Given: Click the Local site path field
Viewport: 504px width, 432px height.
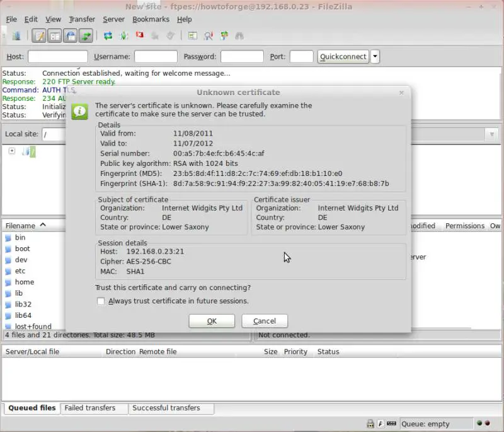Looking at the screenshot, I should click(x=54, y=134).
